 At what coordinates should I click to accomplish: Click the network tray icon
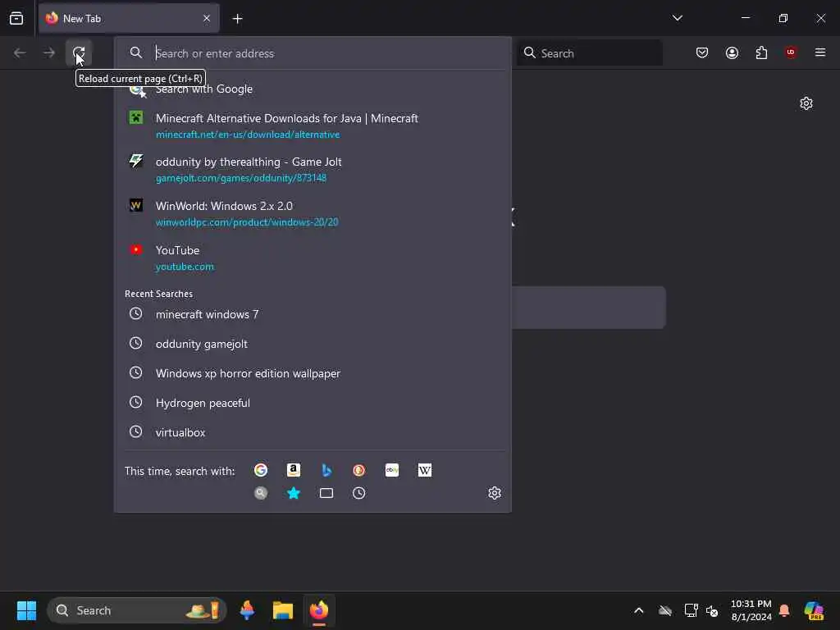tap(691, 610)
